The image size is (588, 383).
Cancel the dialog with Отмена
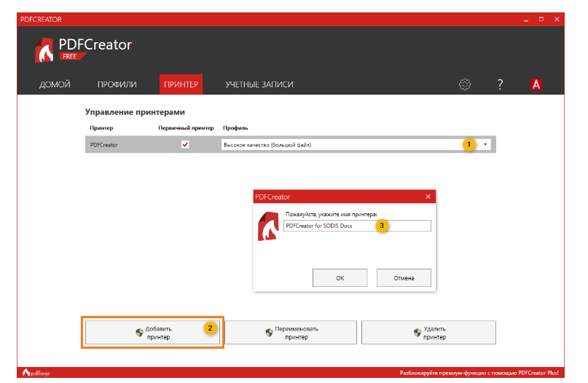pyautogui.click(x=404, y=277)
